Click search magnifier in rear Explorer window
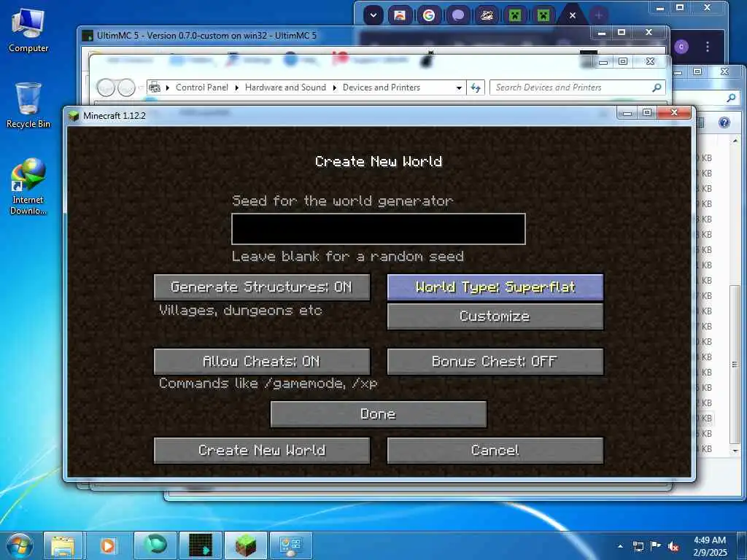747x560 pixels. (731, 98)
